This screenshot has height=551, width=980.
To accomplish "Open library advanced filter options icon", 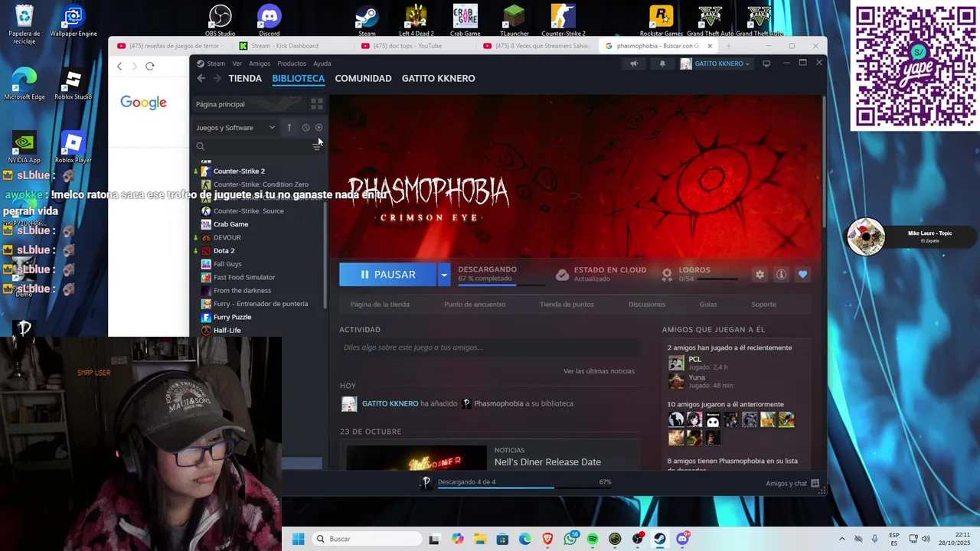I will (317, 146).
